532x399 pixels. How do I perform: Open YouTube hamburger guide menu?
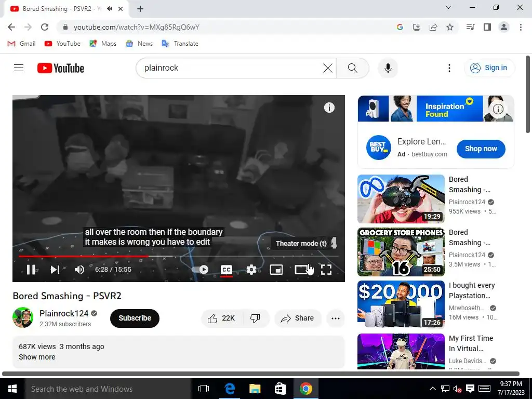tap(19, 68)
